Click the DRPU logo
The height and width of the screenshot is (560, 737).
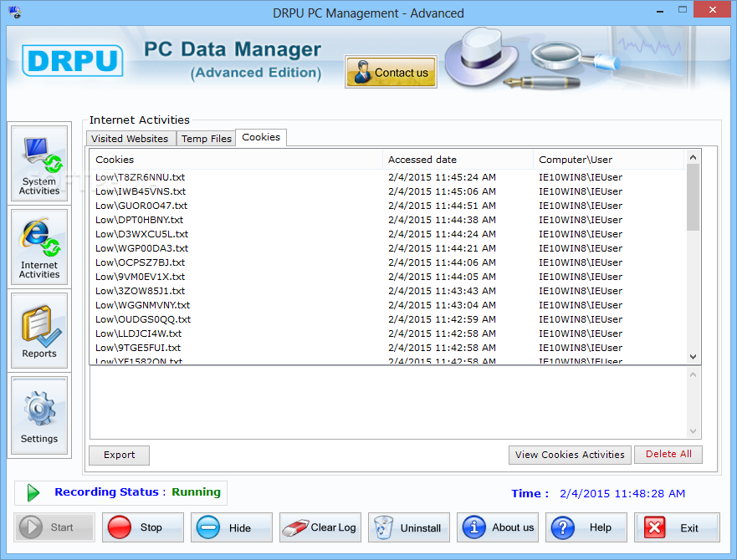(x=73, y=61)
